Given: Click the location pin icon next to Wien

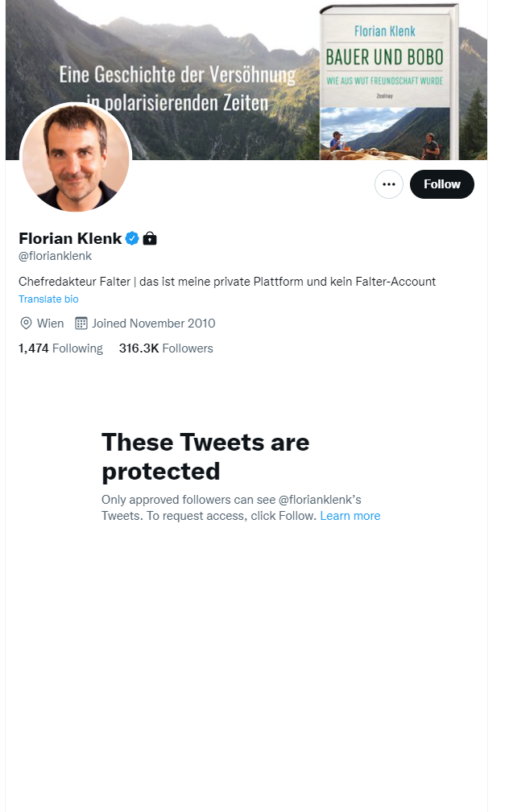Looking at the screenshot, I should click(25, 323).
